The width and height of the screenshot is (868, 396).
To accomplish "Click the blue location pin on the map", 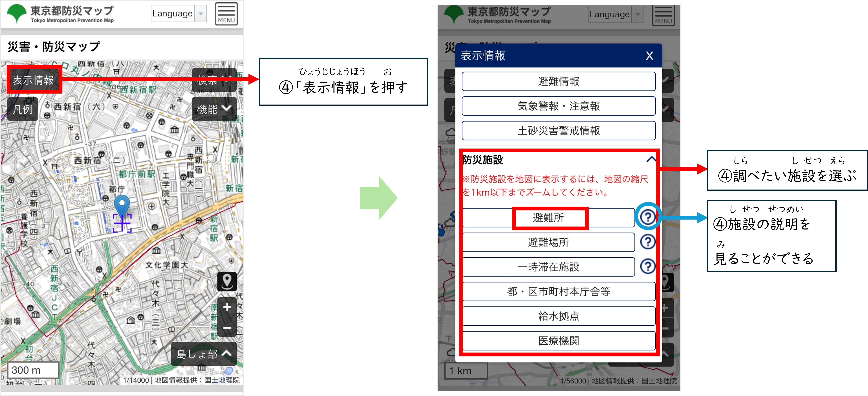I will [x=122, y=202].
